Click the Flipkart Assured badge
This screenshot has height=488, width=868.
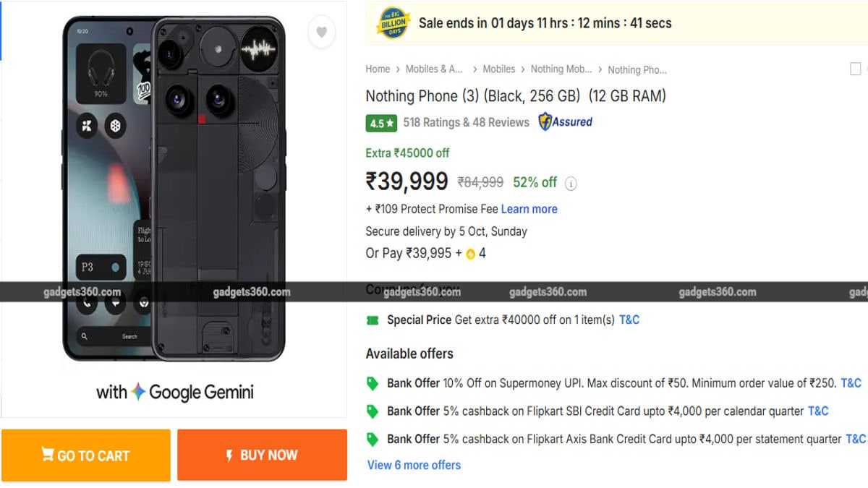[565, 122]
